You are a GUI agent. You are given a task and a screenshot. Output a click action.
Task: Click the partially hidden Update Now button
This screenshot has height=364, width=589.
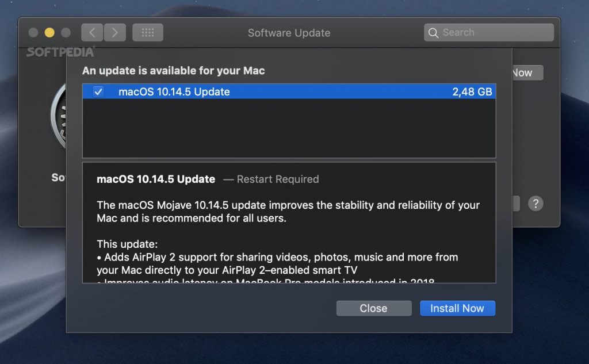click(527, 73)
